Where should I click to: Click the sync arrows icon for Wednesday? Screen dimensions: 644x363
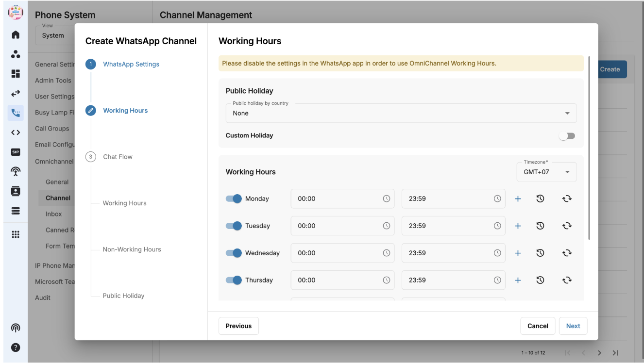567,253
